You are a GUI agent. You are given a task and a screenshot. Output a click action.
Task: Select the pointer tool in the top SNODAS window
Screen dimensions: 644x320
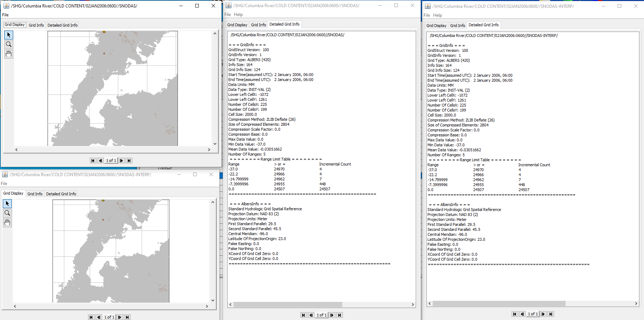9,35
